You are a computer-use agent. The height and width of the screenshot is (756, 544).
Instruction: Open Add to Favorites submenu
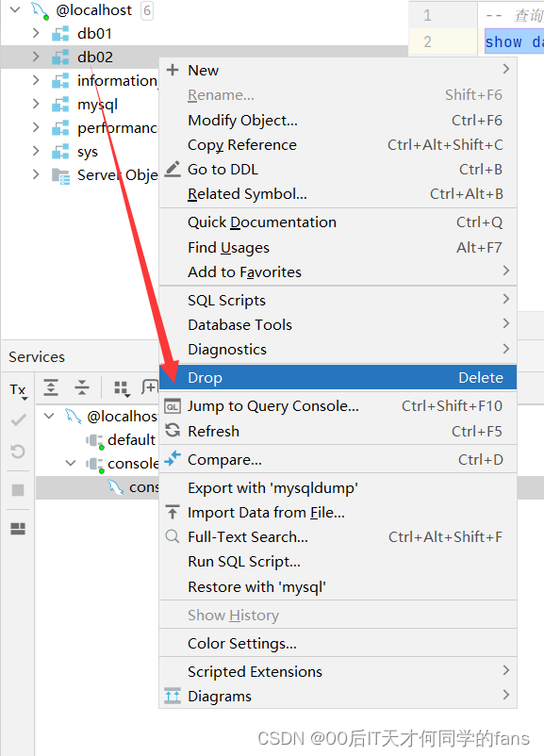pyautogui.click(x=338, y=271)
